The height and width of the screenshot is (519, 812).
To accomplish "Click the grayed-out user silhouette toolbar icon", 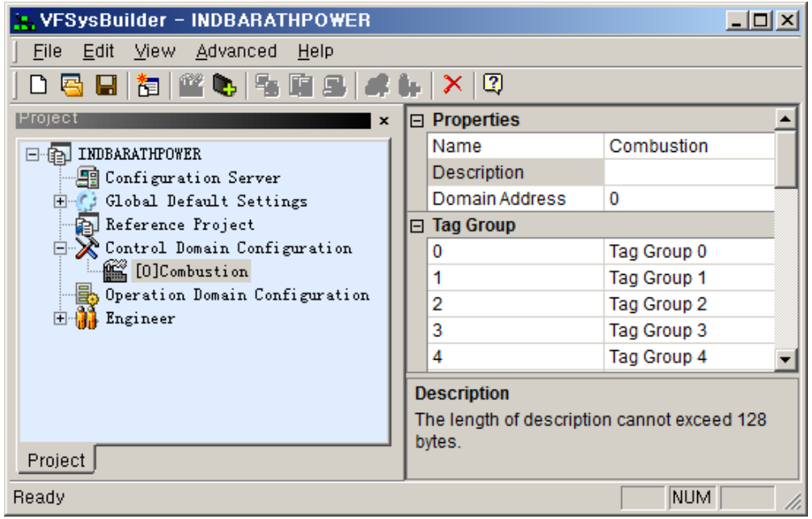I will coord(377,86).
